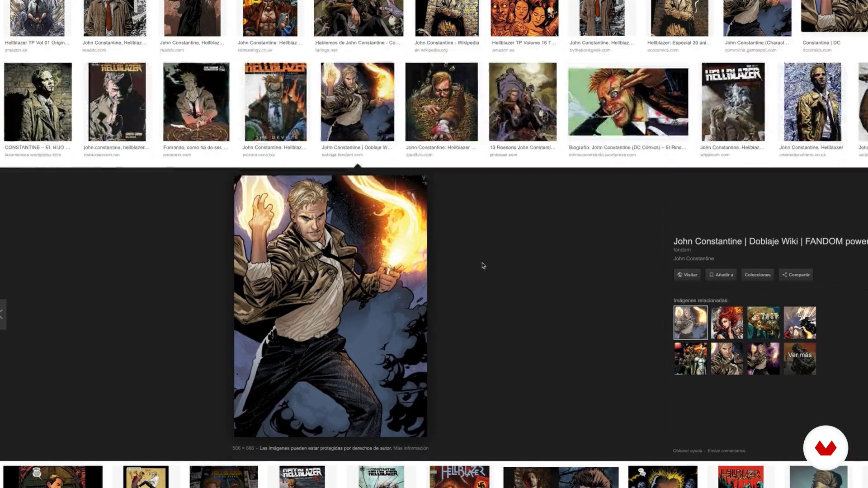Viewport: 868px width, 488px height.
Task: Click caption 'Constantine | DC'
Action: pos(821,43)
